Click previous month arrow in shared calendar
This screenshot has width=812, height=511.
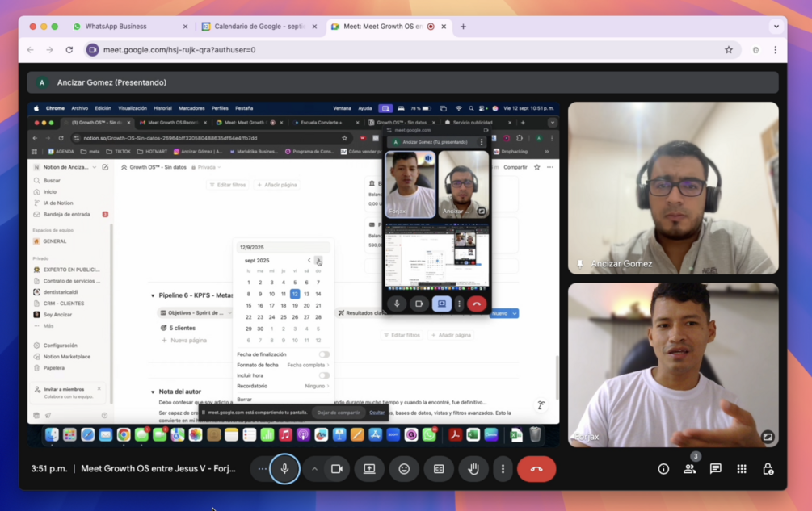coord(309,260)
